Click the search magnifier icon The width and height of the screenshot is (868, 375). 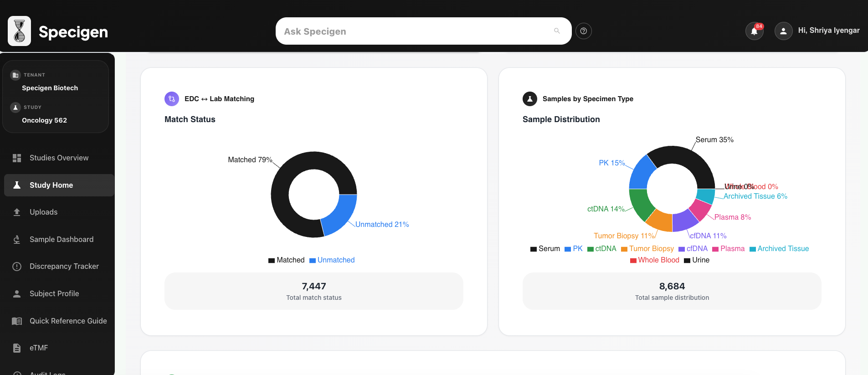pos(557,31)
